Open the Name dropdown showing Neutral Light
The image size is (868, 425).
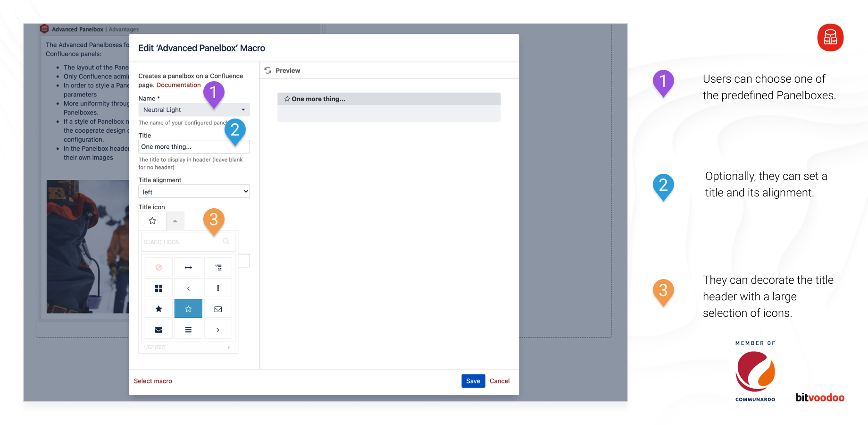244,110
